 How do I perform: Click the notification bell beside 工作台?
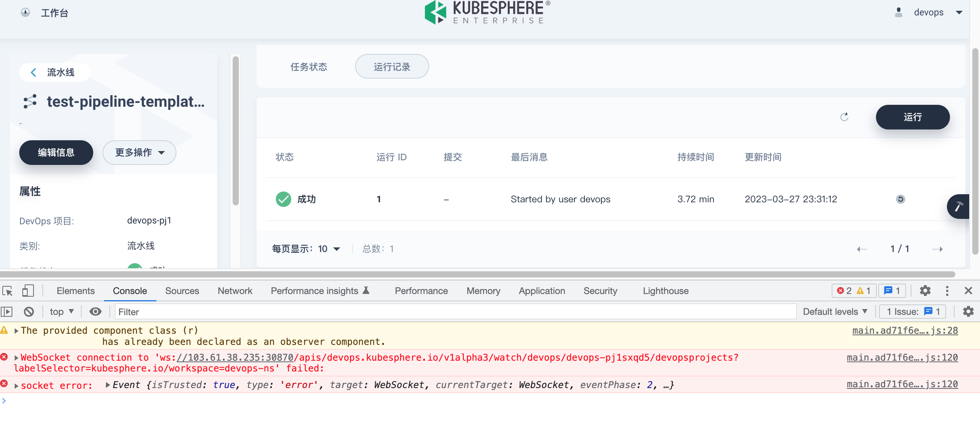coord(25,12)
